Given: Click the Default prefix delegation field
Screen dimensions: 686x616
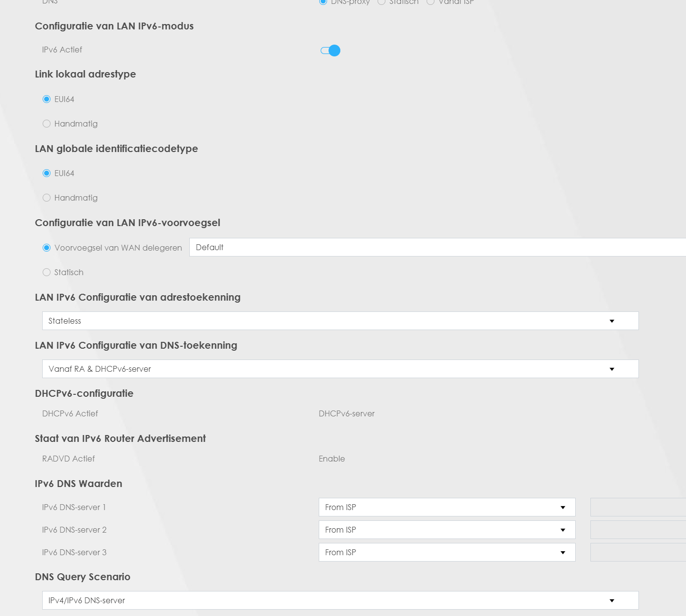Looking at the screenshot, I should [436, 247].
